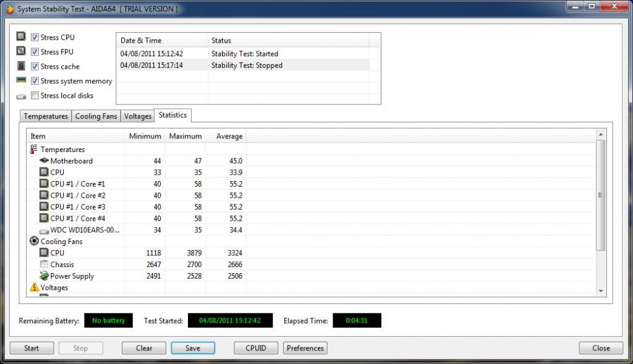Click the RAM module icon beside Stress system memory
633x364 pixels.
coord(21,80)
